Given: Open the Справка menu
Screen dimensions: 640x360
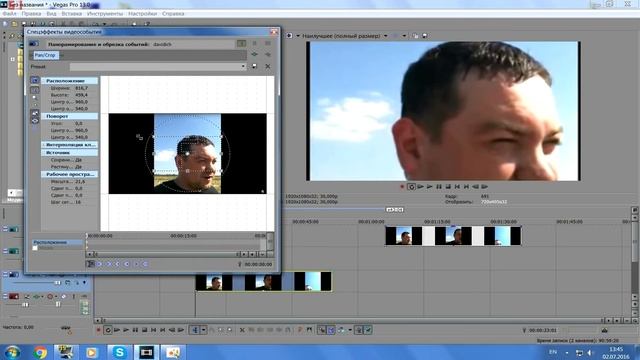Looking at the screenshot, I should [x=173, y=13].
